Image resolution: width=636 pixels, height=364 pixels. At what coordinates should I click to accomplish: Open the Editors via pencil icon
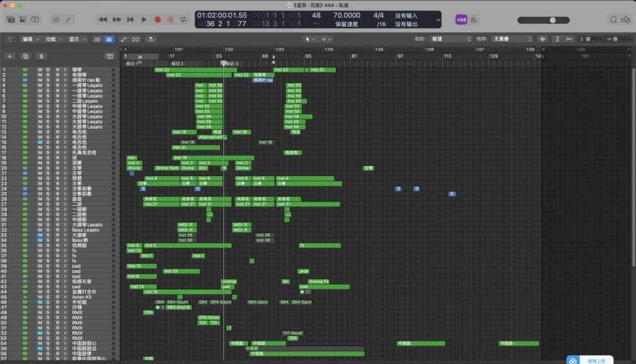click(69, 20)
